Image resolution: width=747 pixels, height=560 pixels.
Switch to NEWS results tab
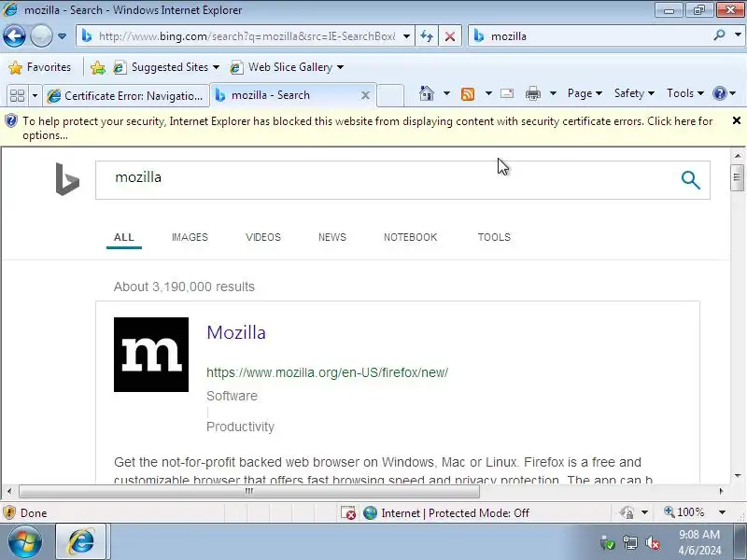(x=332, y=237)
